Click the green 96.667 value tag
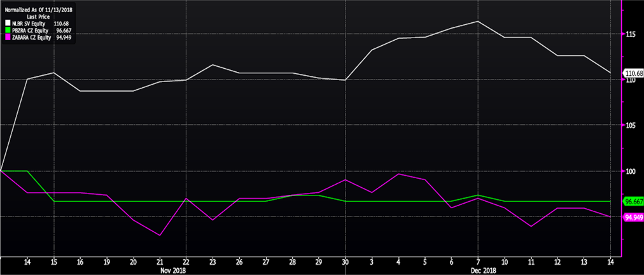 click(x=633, y=201)
